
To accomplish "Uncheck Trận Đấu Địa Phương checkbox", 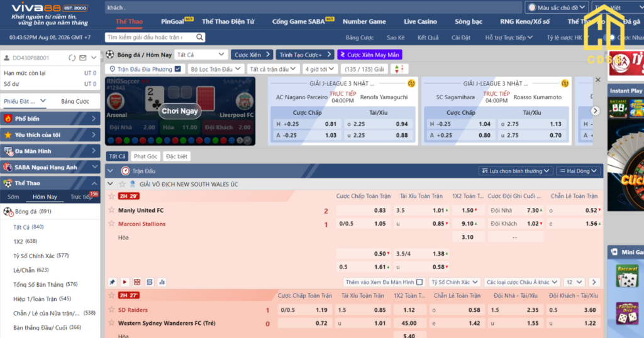I will [x=178, y=69].
